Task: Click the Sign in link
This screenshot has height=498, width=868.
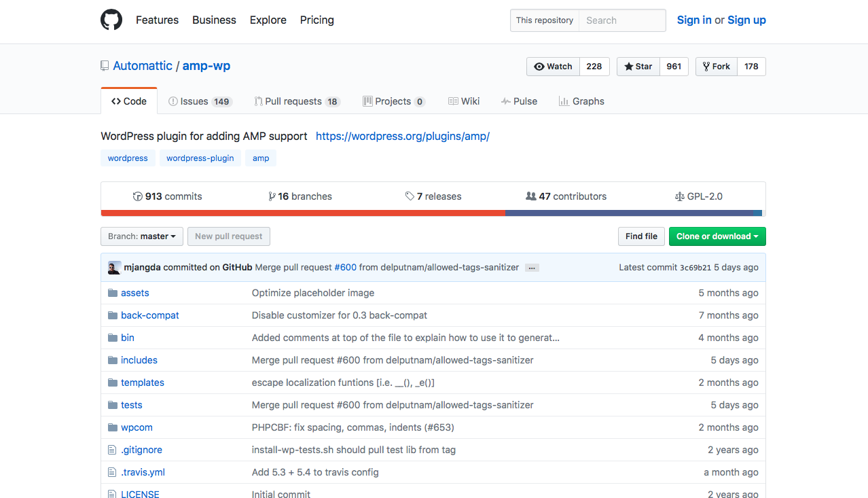Action: 694,20
